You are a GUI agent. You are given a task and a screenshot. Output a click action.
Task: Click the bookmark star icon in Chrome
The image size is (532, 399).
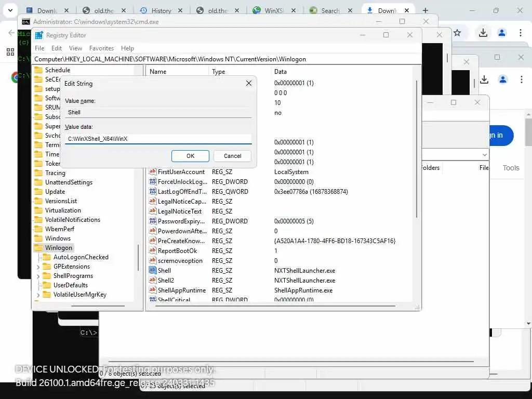457,33
